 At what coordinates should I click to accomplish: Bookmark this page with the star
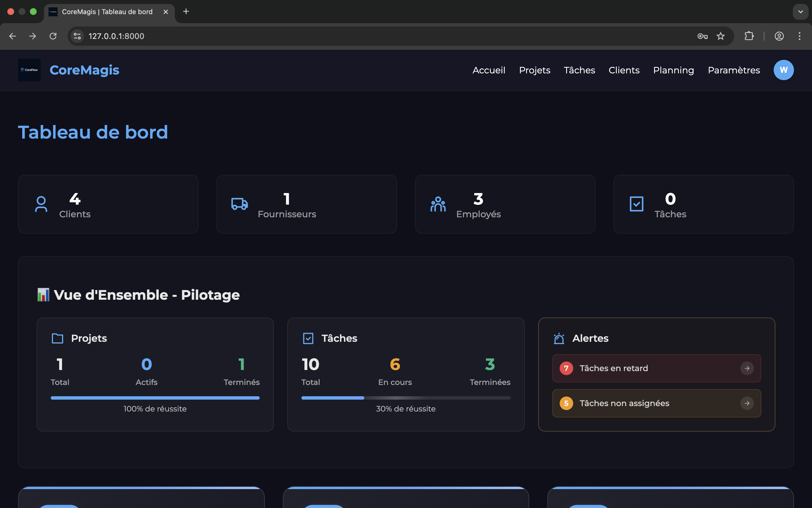[720, 36]
